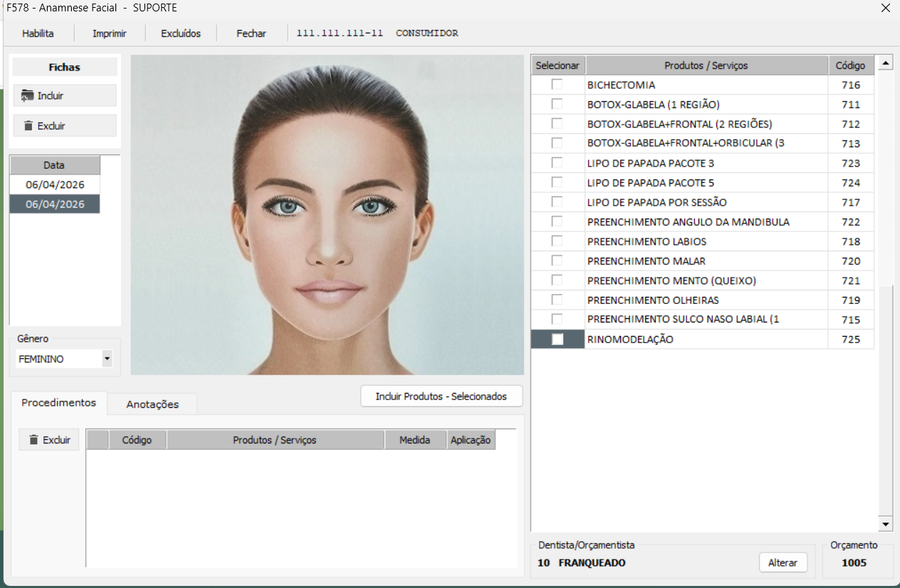Open the Gênero dropdown arrow
The width and height of the screenshot is (900, 588).
coord(107,359)
